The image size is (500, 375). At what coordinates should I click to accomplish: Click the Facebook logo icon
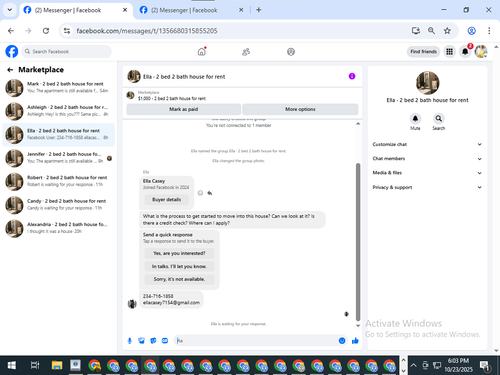coord(12,52)
